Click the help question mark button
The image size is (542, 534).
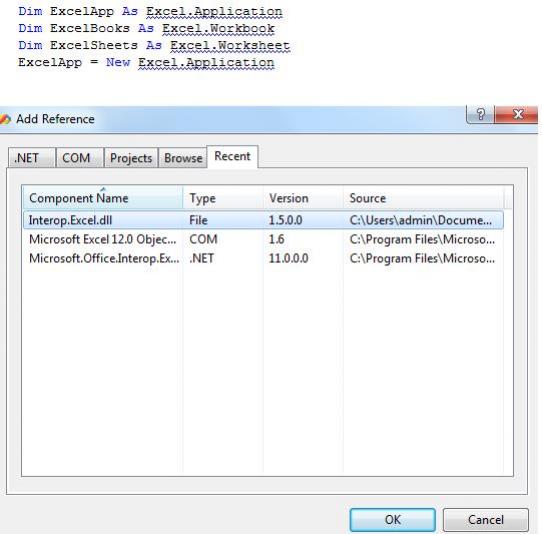tap(480, 114)
